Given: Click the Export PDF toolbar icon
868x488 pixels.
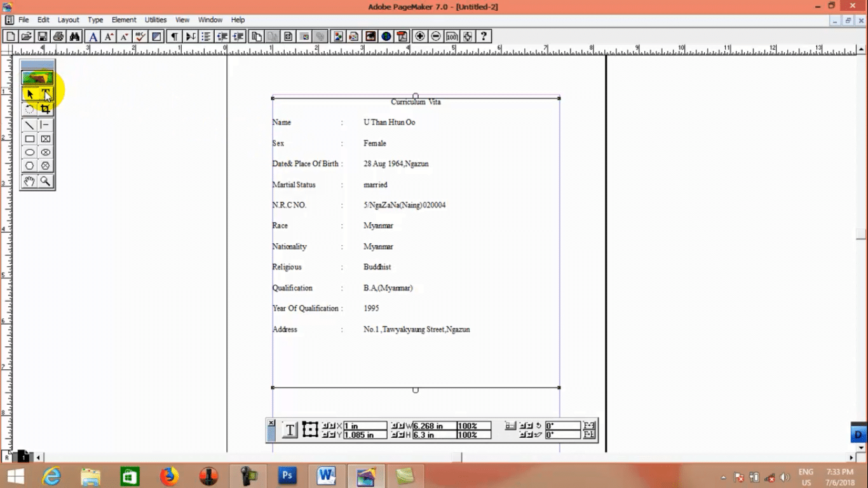Looking at the screenshot, I should tap(402, 36).
